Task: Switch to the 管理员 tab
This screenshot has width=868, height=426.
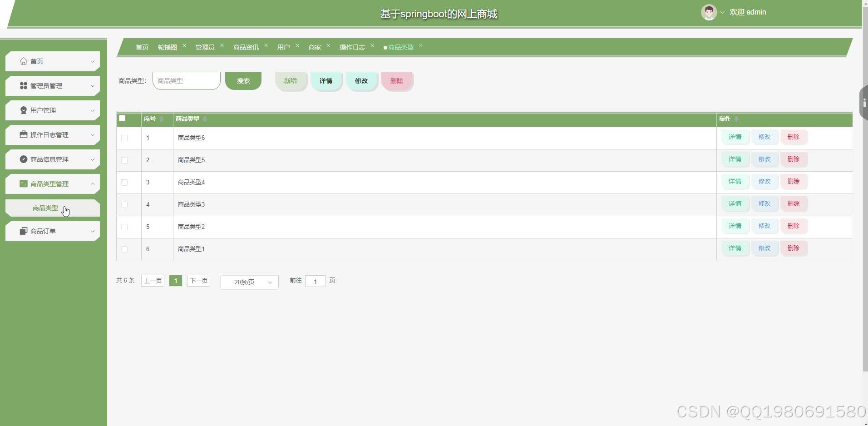Action: tap(205, 47)
